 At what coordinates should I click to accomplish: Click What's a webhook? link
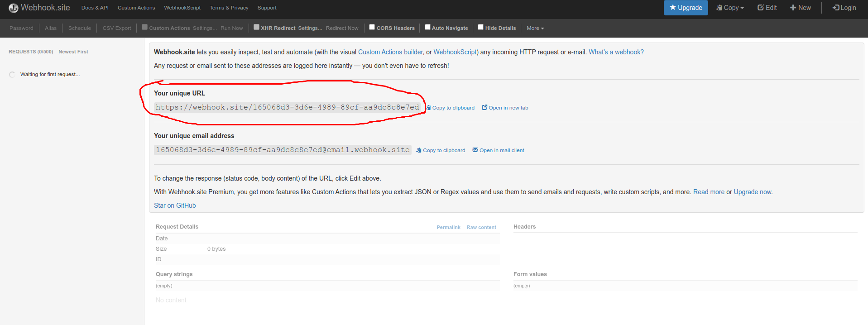point(616,52)
